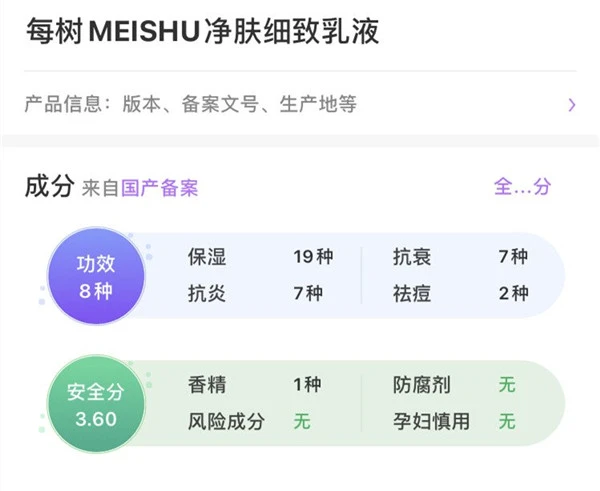View all ingredients via 全...分 link
Screen dimensions: 600x491
pos(522,187)
